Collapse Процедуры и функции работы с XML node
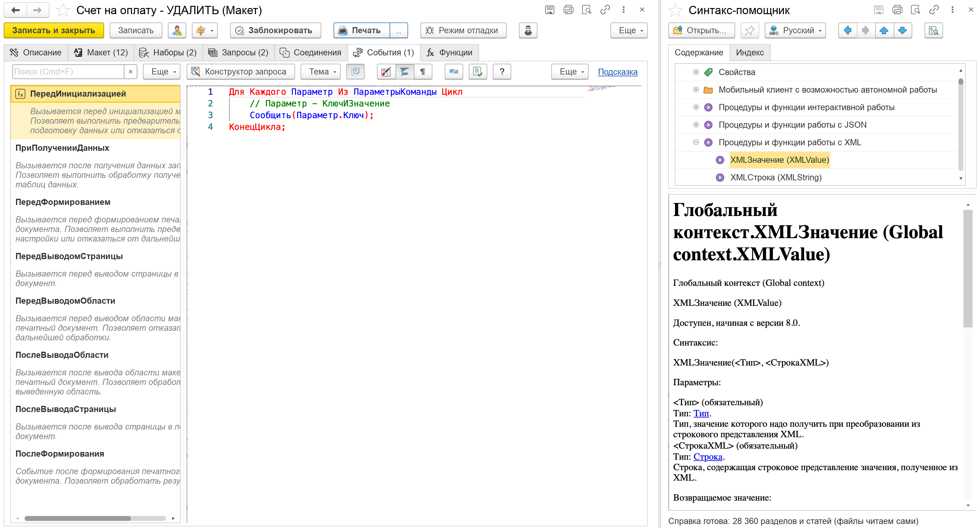Viewport: 980px width, 528px height. (x=695, y=142)
